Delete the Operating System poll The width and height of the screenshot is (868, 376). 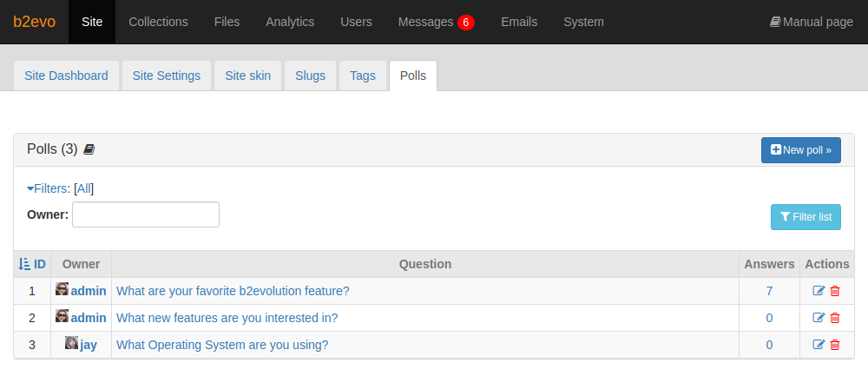(835, 345)
